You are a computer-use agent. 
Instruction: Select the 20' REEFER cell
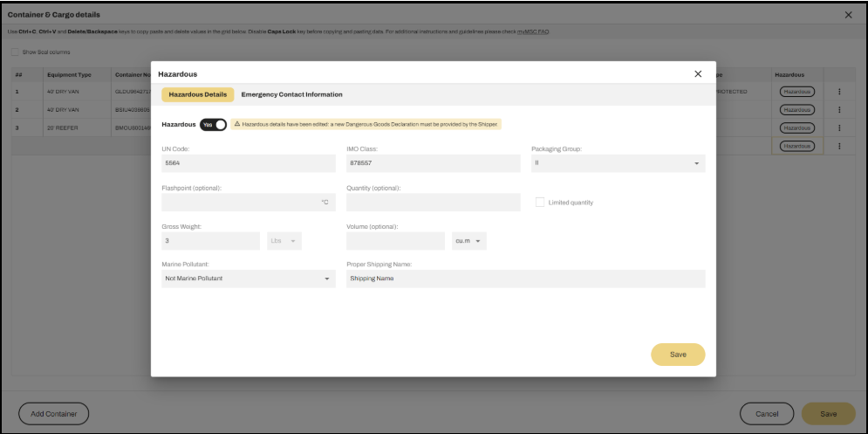[77, 127]
